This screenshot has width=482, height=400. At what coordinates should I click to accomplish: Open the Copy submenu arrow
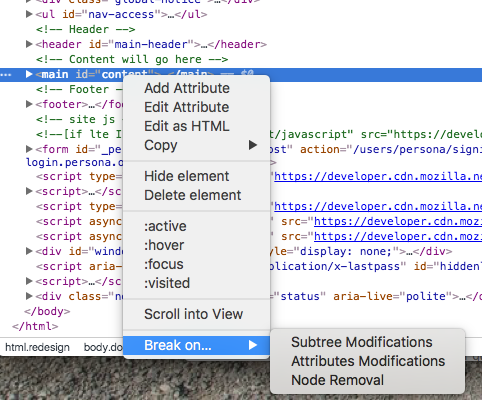tap(253, 145)
